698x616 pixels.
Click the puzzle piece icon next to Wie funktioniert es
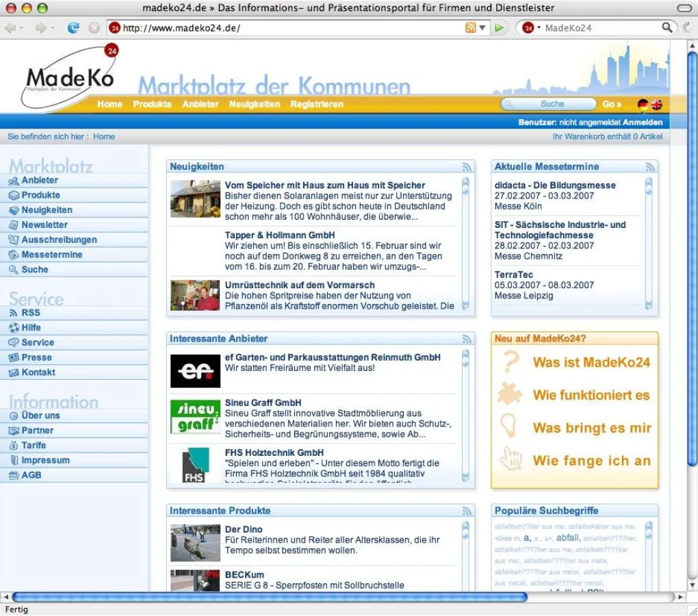click(508, 394)
